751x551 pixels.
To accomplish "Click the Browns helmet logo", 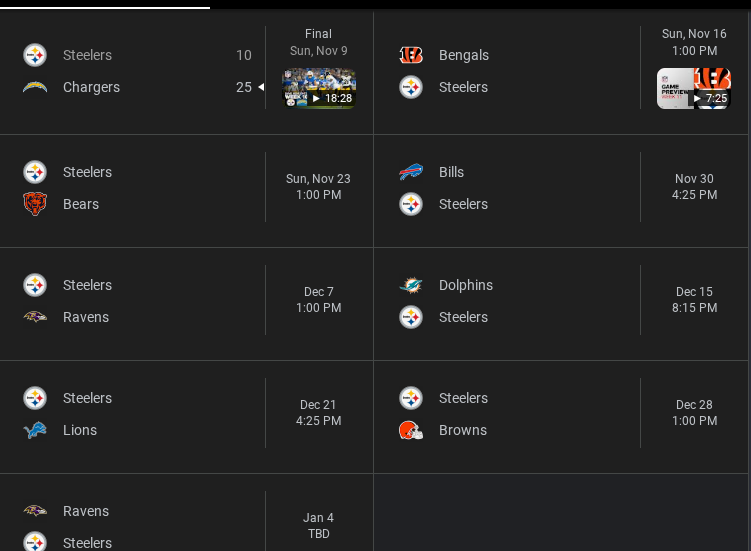I will tap(411, 430).
